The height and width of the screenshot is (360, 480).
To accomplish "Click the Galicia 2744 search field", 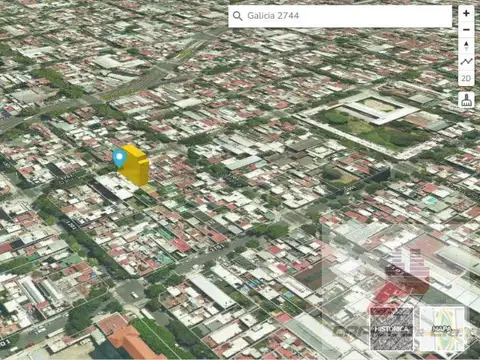I will click(340, 16).
